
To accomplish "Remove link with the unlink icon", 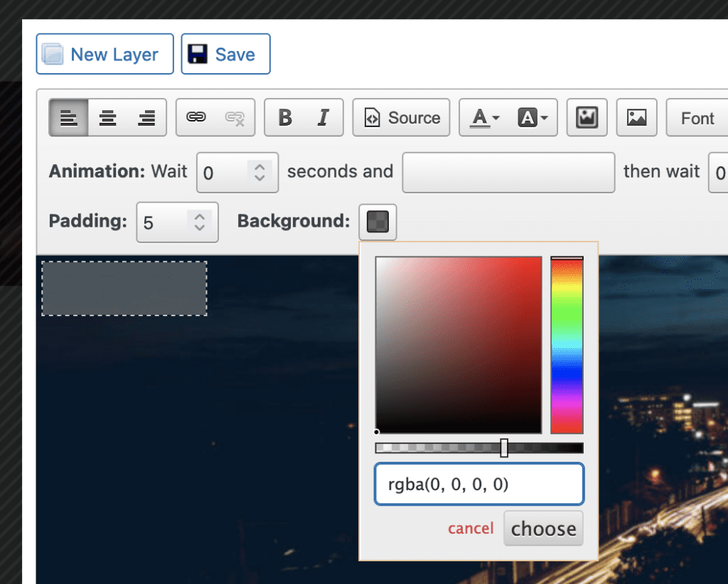I will 235,117.
